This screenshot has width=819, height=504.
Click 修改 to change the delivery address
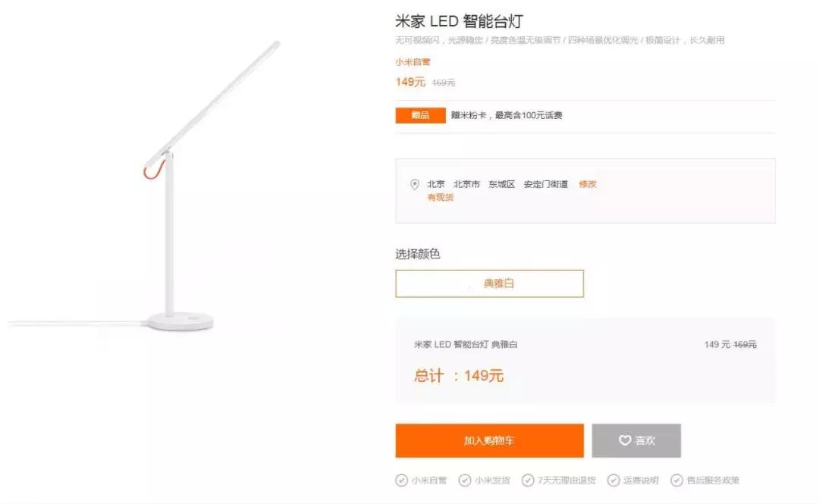[588, 183]
